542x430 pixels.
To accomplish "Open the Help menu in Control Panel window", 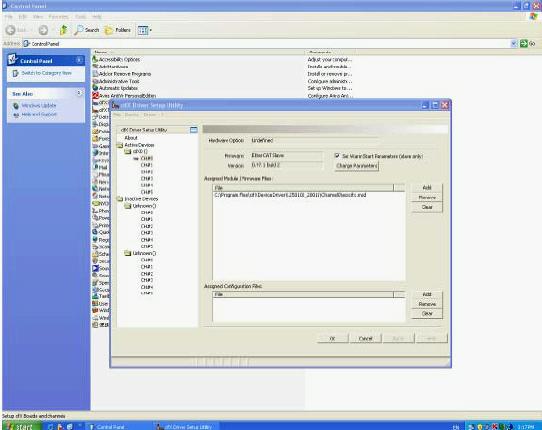I will point(97,17).
